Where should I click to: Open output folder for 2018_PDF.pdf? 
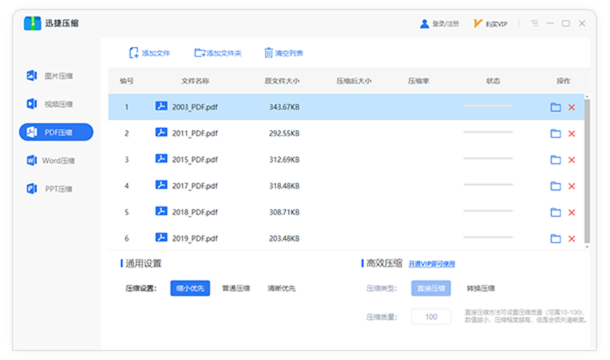tap(556, 212)
